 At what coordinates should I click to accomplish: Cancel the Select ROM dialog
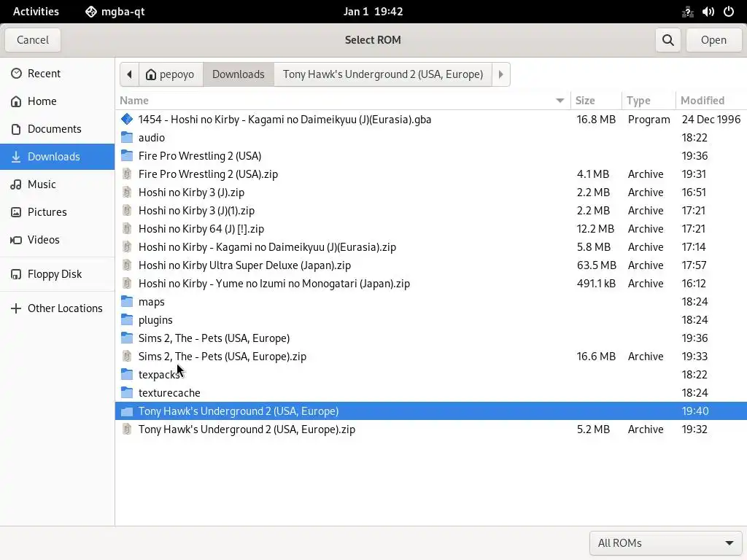[x=33, y=40]
